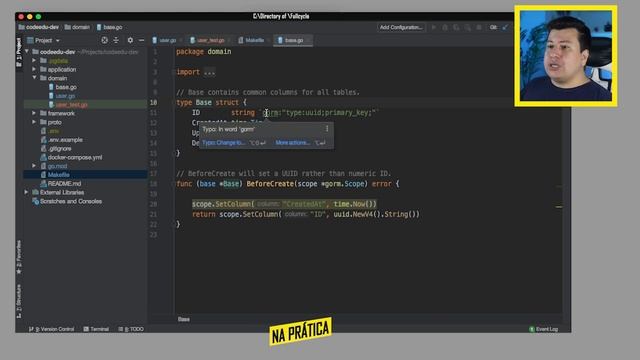Viewport: 640px width, 360px height.
Task: Click Add Configuration button
Action: tap(401, 27)
